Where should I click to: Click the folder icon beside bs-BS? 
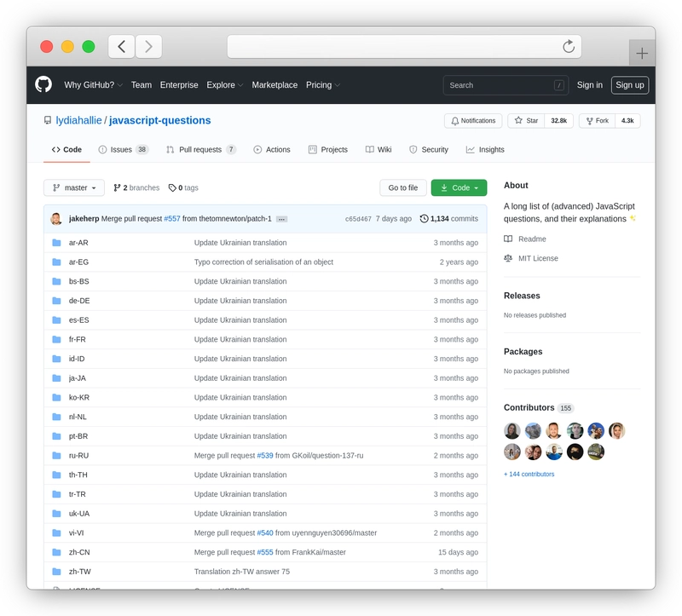coord(56,281)
